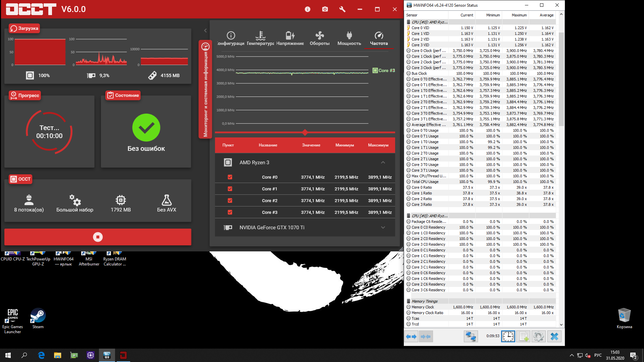Open OCCT settings wrench icon
Screen dimensions: 644x362
(342, 9)
